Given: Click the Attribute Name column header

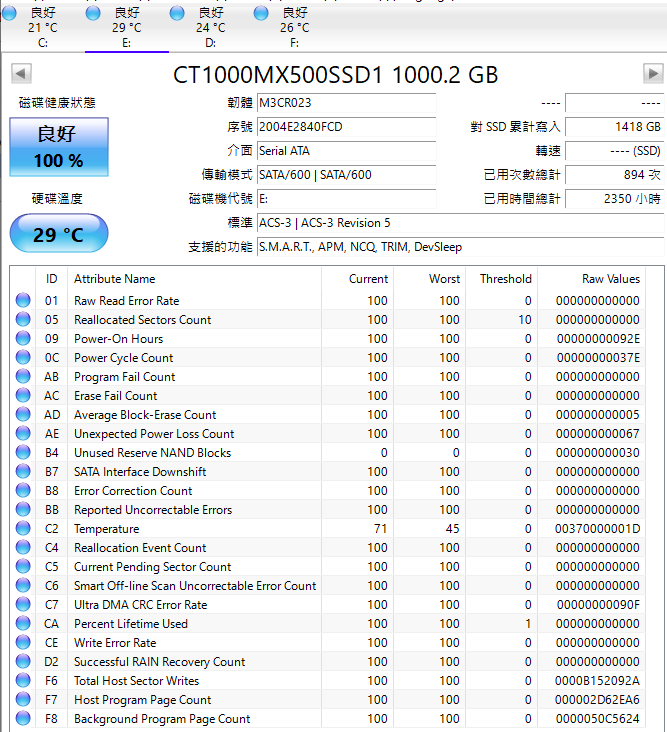Looking at the screenshot, I should pyautogui.click(x=194, y=279).
